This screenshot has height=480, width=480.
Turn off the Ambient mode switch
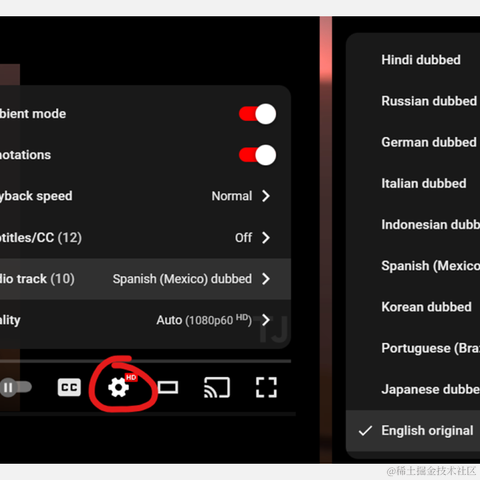pyautogui.click(x=257, y=114)
